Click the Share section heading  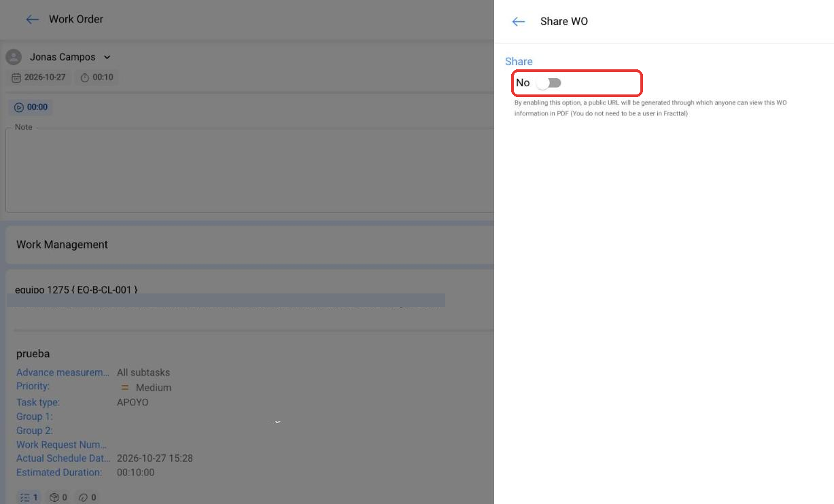519,62
